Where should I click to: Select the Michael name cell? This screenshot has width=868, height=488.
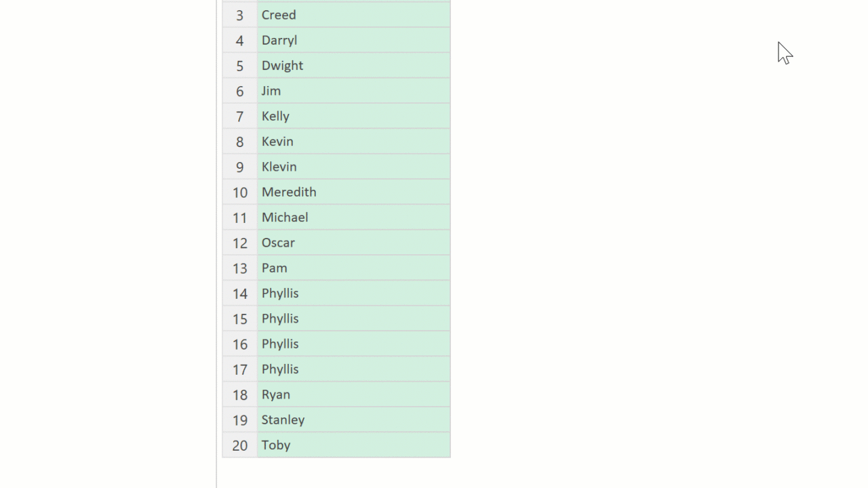pyautogui.click(x=353, y=218)
